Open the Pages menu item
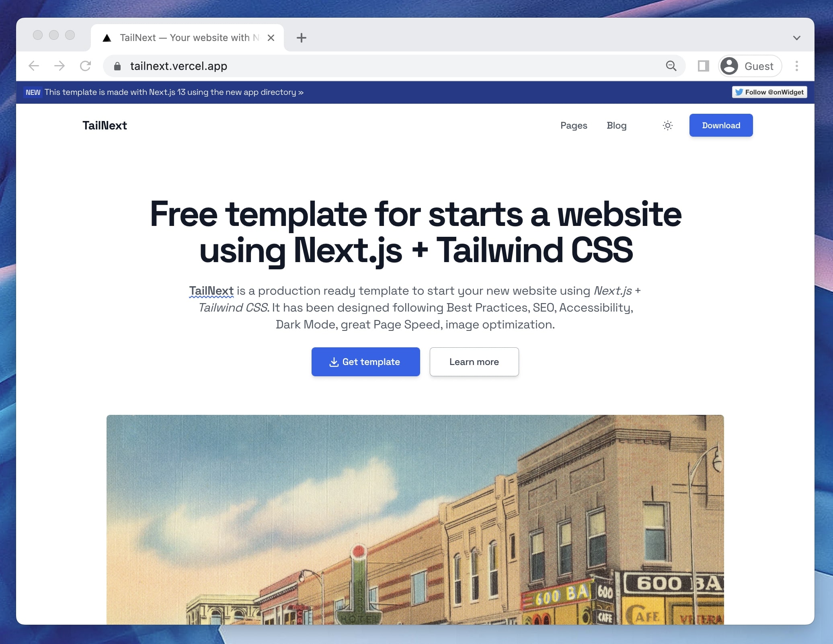The height and width of the screenshot is (644, 833). 573,124
